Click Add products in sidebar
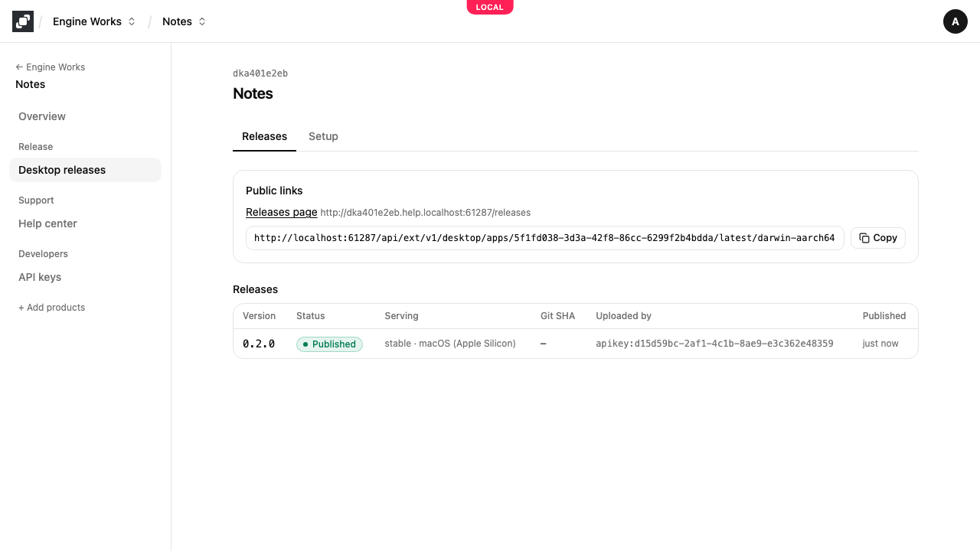This screenshot has height=551, width=980. click(x=52, y=308)
